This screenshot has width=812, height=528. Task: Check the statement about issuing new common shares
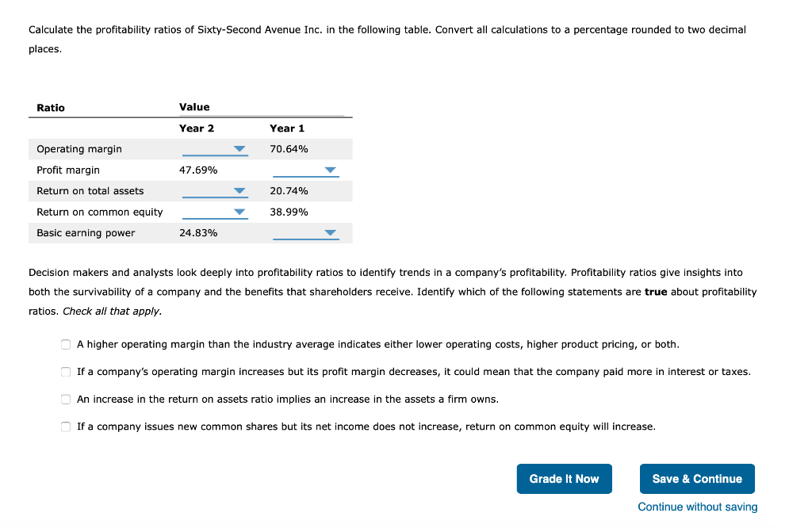point(66,427)
